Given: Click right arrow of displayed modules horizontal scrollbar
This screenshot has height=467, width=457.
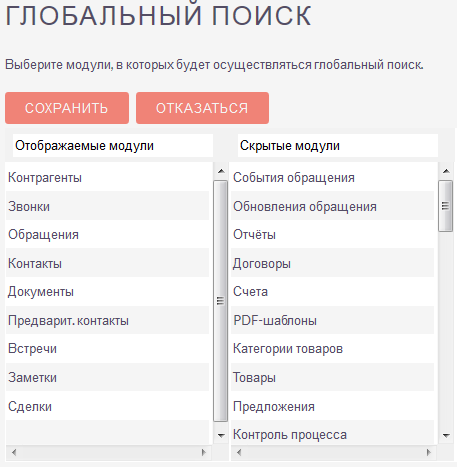Looking at the screenshot, I should [x=204, y=452].
